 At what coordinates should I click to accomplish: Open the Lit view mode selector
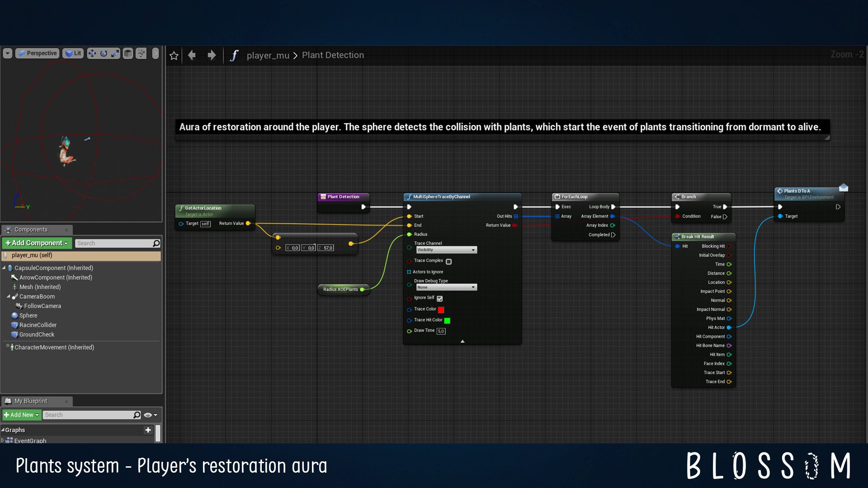(73, 53)
